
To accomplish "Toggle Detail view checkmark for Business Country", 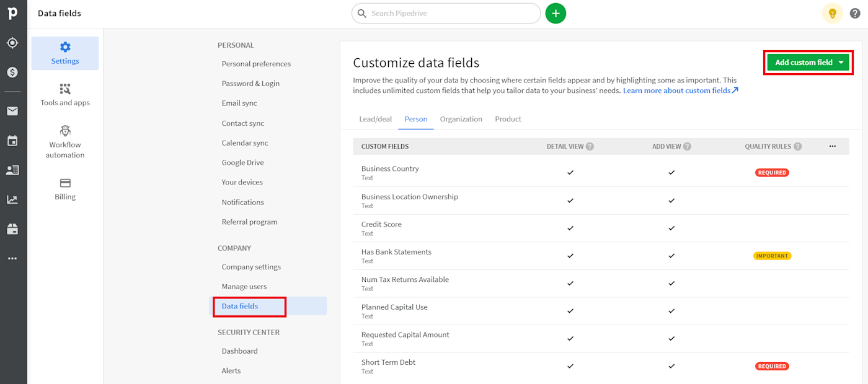I will [570, 173].
